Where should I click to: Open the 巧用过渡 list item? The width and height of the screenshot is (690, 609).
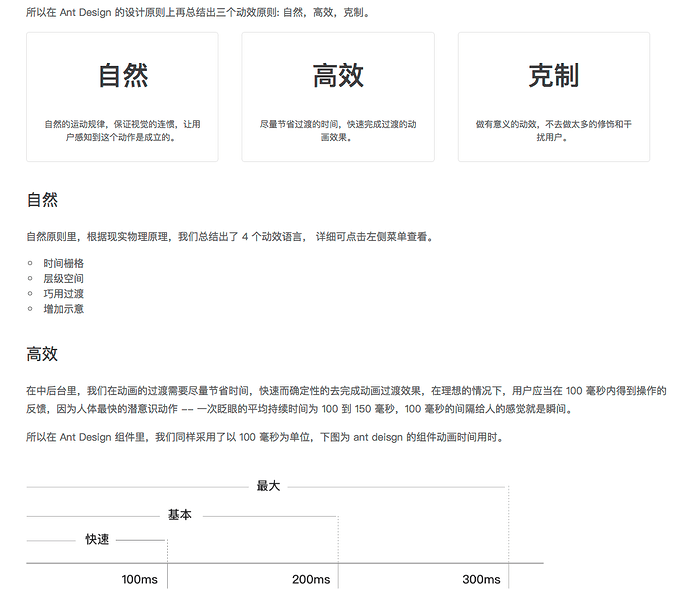tap(63, 293)
